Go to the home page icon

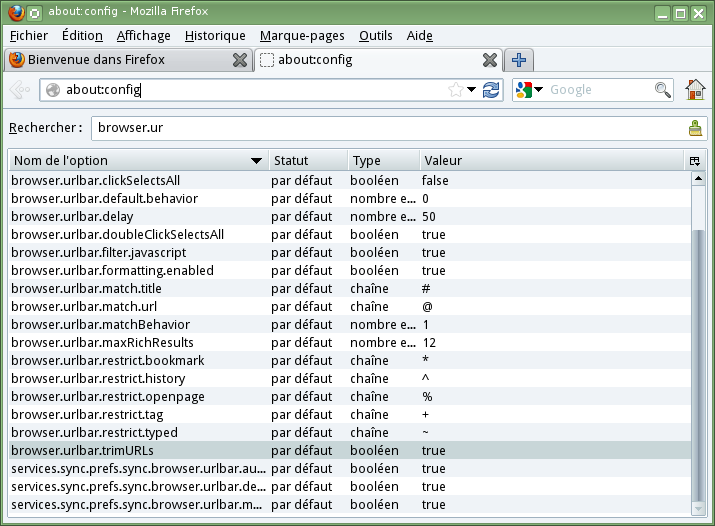(695, 89)
